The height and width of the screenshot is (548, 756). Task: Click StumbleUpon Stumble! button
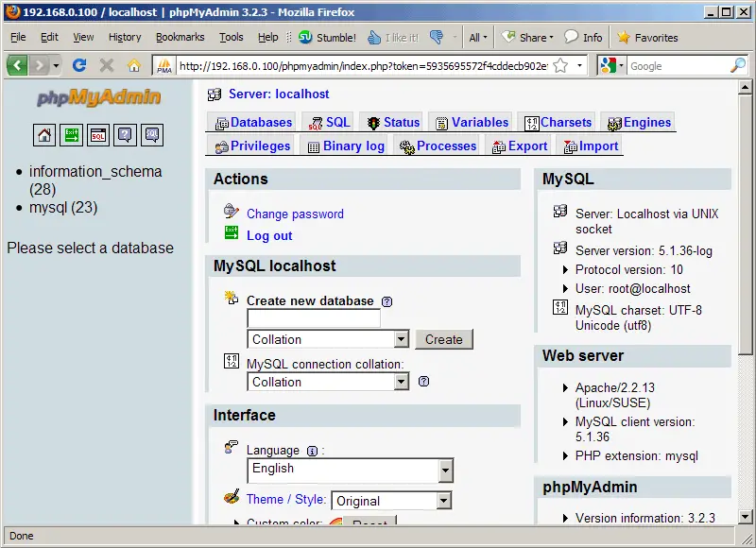click(327, 37)
